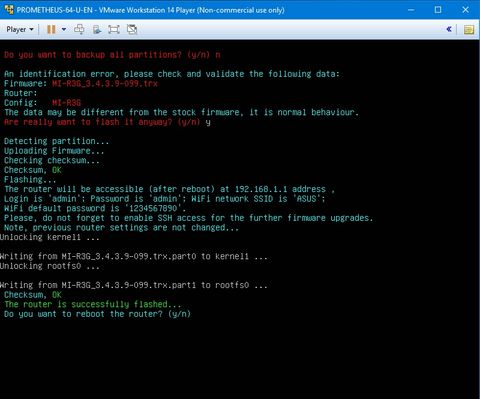The width and height of the screenshot is (480, 399).
Task: Click the 'Are really want to flash it anyway?' line
Action: click(107, 122)
